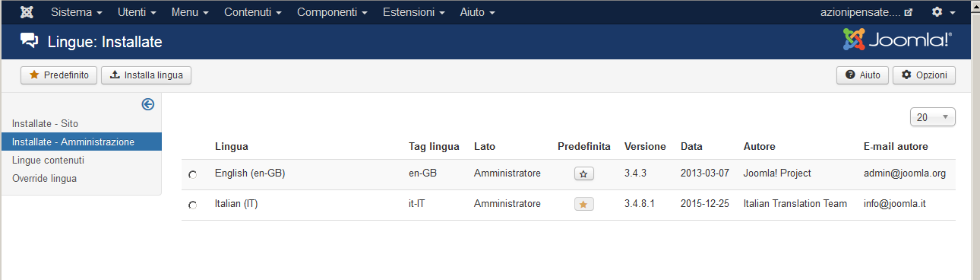Open the Componenti menu
Image resolution: width=980 pixels, height=280 pixels.
pos(332,12)
